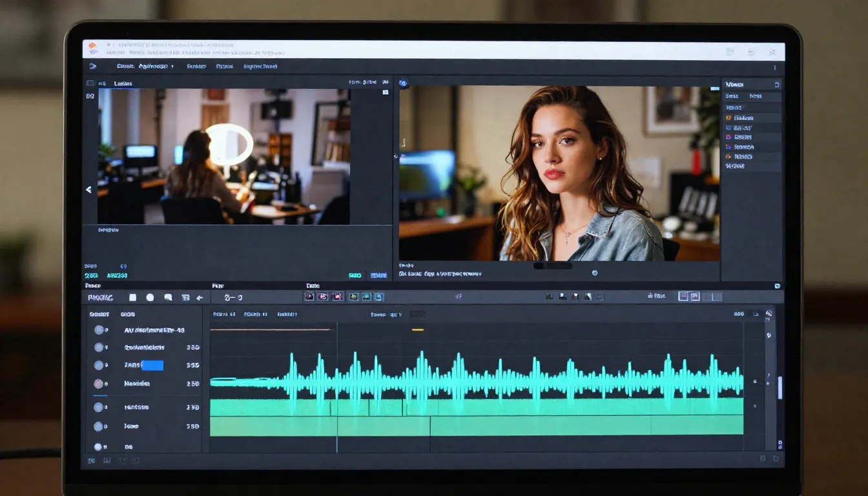
Task: Click the orange app logo in the title bar
Action: click(x=92, y=46)
